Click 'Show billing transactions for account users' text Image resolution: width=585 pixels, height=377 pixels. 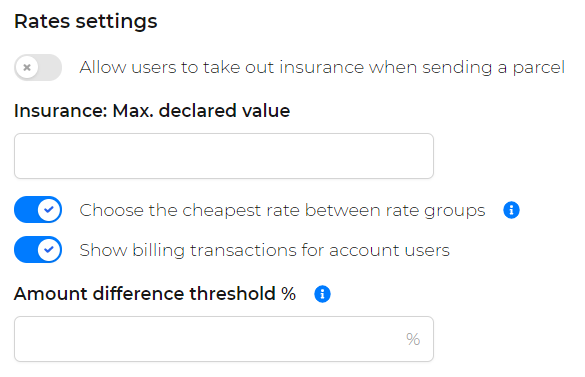tap(265, 250)
